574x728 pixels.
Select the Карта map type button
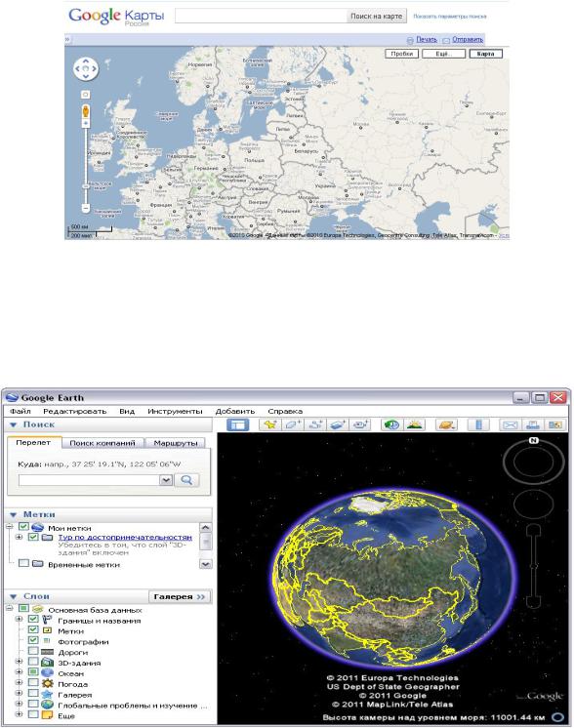(x=486, y=54)
